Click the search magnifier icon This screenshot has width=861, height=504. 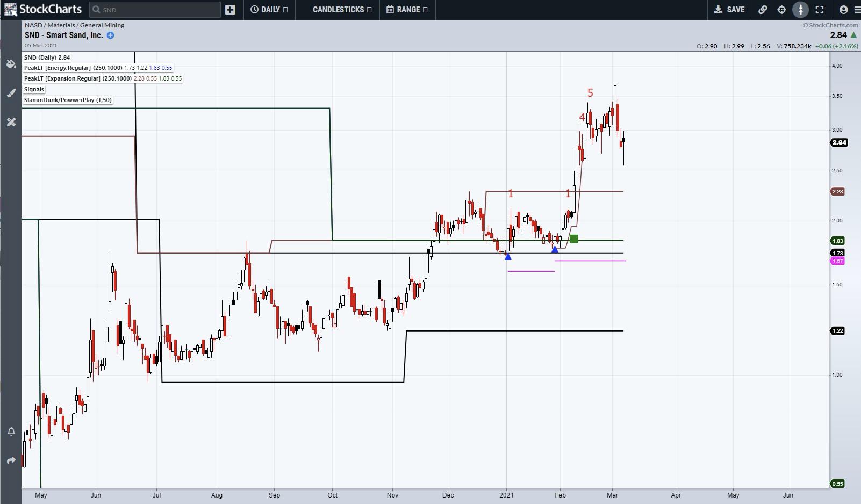(96, 10)
